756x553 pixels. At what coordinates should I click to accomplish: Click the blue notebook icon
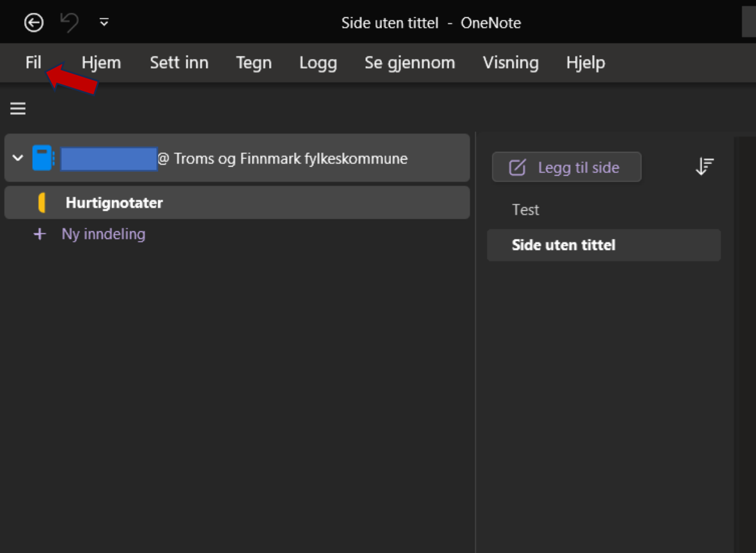44,158
